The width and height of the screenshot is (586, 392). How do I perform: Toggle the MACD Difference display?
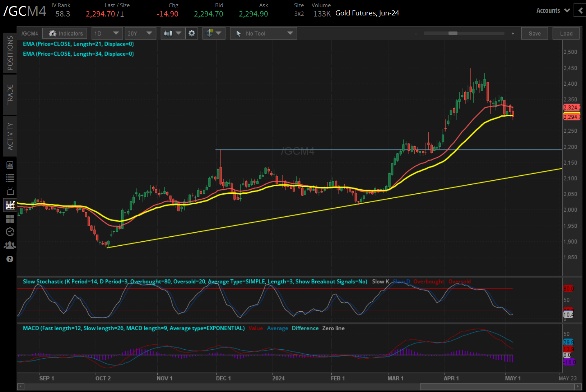click(305, 328)
